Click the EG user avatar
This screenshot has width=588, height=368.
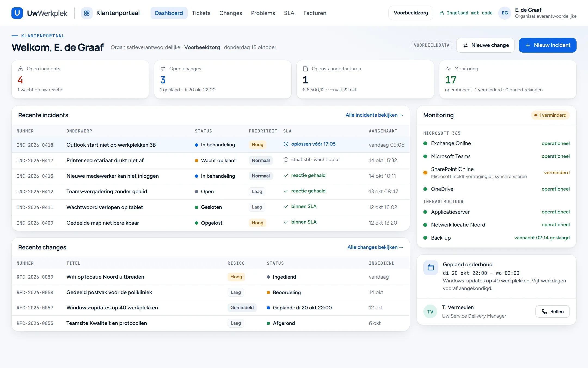pyautogui.click(x=505, y=13)
